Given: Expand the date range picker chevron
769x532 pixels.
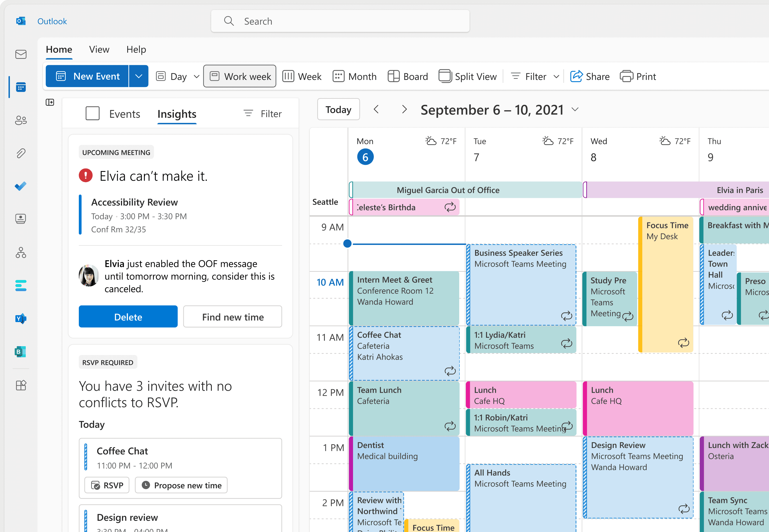Looking at the screenshot, I should pos(575,109).
